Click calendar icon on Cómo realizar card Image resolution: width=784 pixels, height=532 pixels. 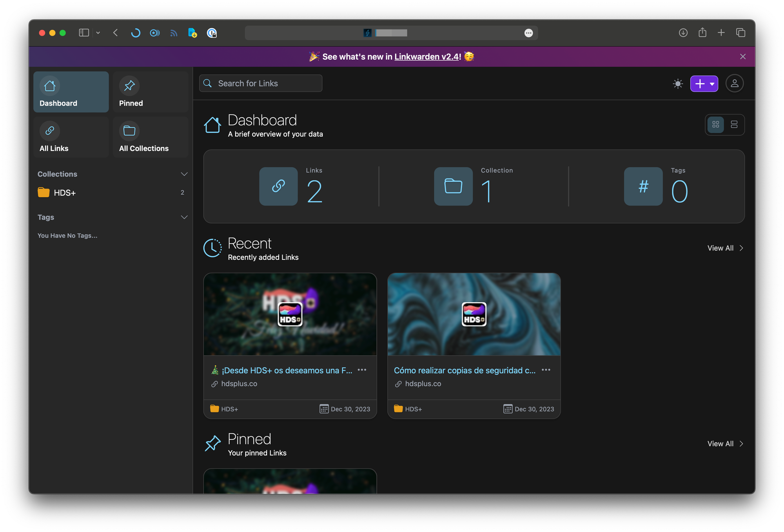click(508, 409)
